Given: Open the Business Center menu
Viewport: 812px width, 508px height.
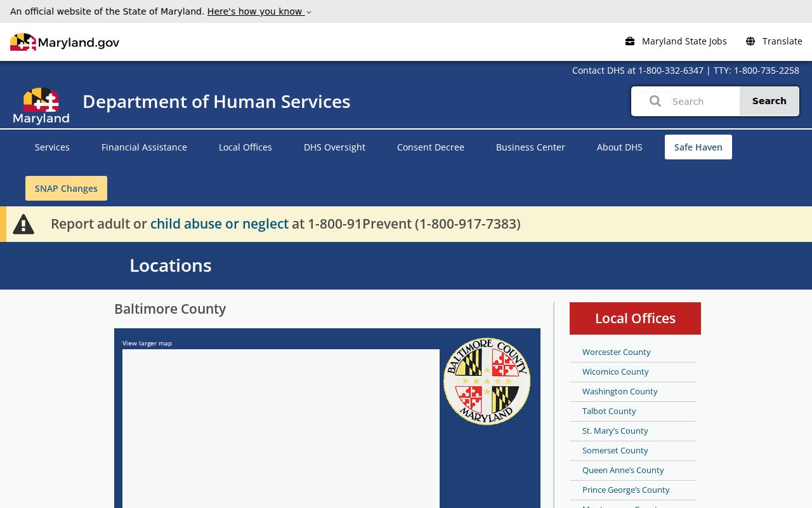Looking at the screenshot, I should [530, 147].
